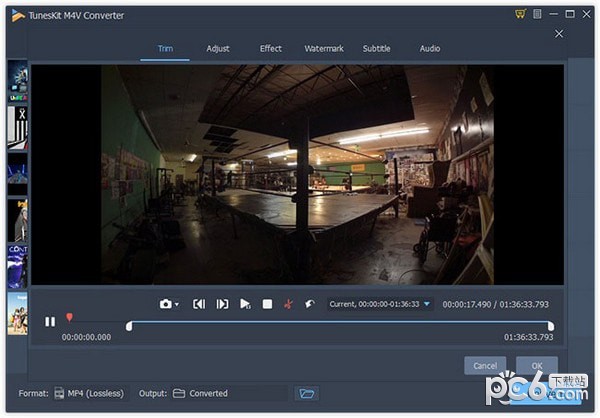The width and height of the screenshot is (600, 418).
Task: Select the last beach poster thumbnail
Action: [x=18, y=314]
